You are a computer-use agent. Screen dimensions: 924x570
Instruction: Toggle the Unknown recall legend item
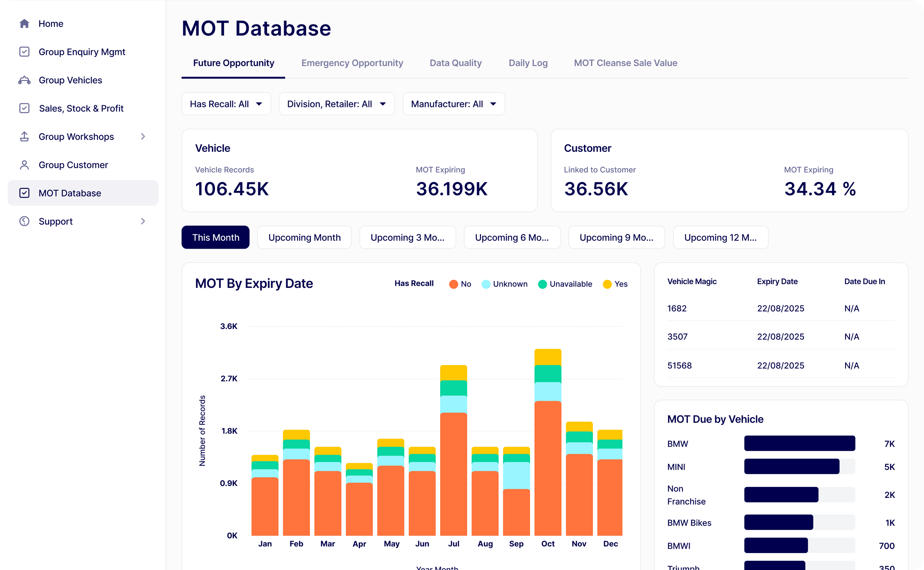[x=505, y=284]
